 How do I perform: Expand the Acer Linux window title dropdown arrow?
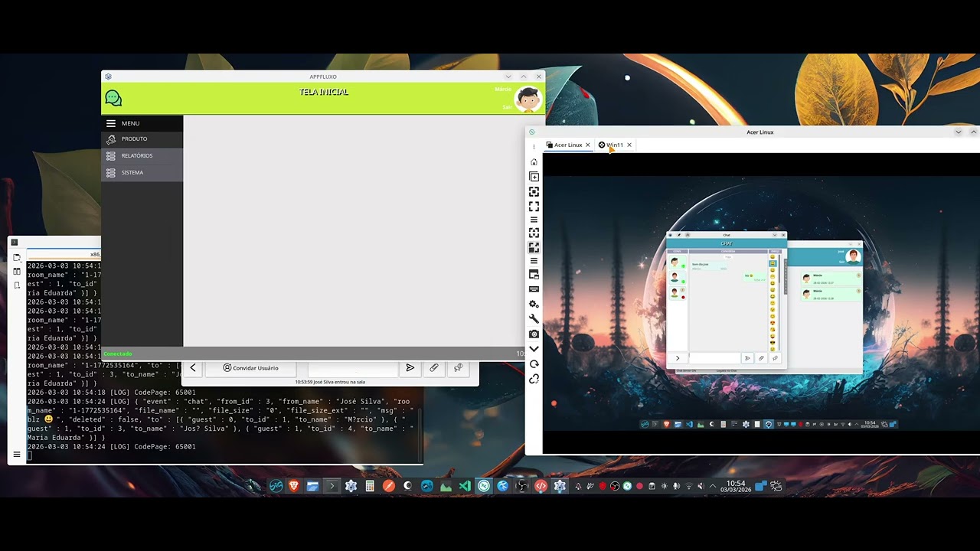[x=958, y=132]
